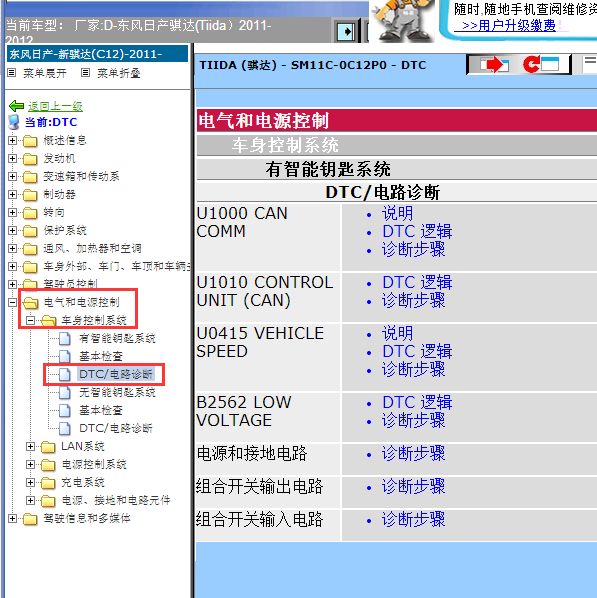Open 诊断步骤 link for U1000 CAN COMM

[414, 250]
